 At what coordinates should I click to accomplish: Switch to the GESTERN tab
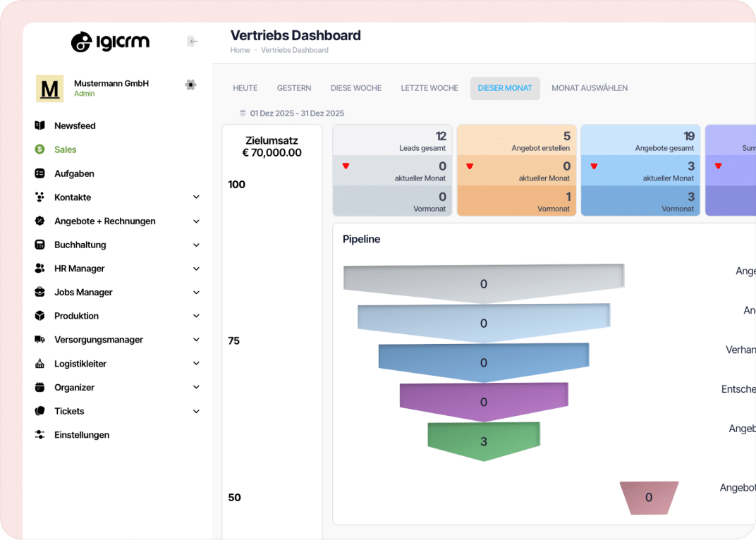point(294,88)
